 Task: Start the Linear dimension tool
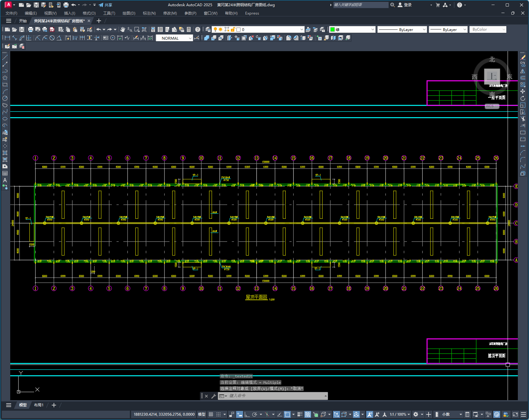point(7,38)
